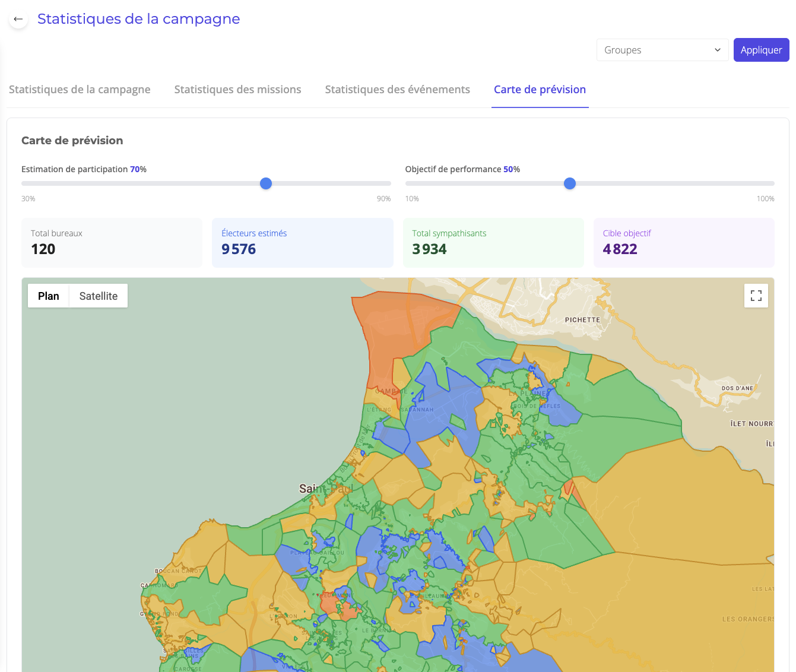Select the Carte de prévision tab
The image size is (796, 672).
(540, 89)
